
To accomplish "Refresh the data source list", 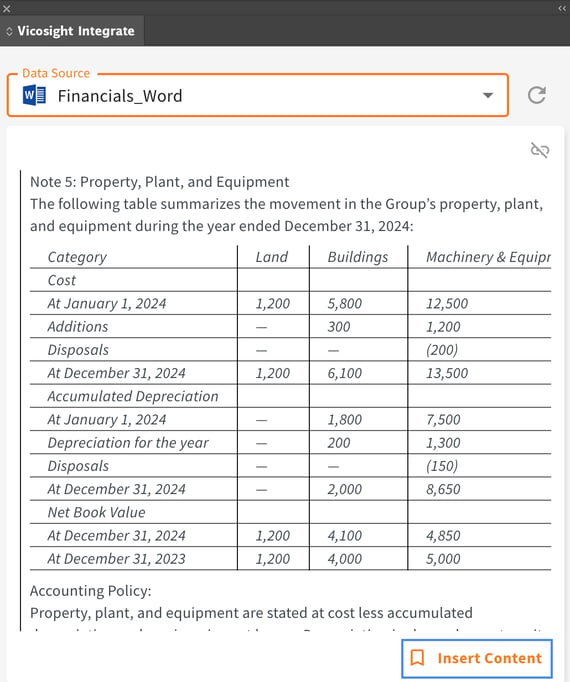I will [x=536, y=95].
